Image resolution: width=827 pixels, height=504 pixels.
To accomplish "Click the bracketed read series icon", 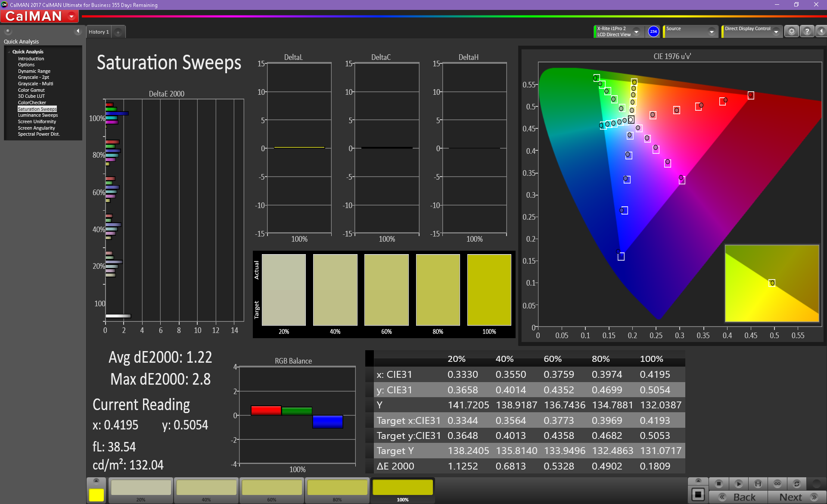I will [758, 484].
